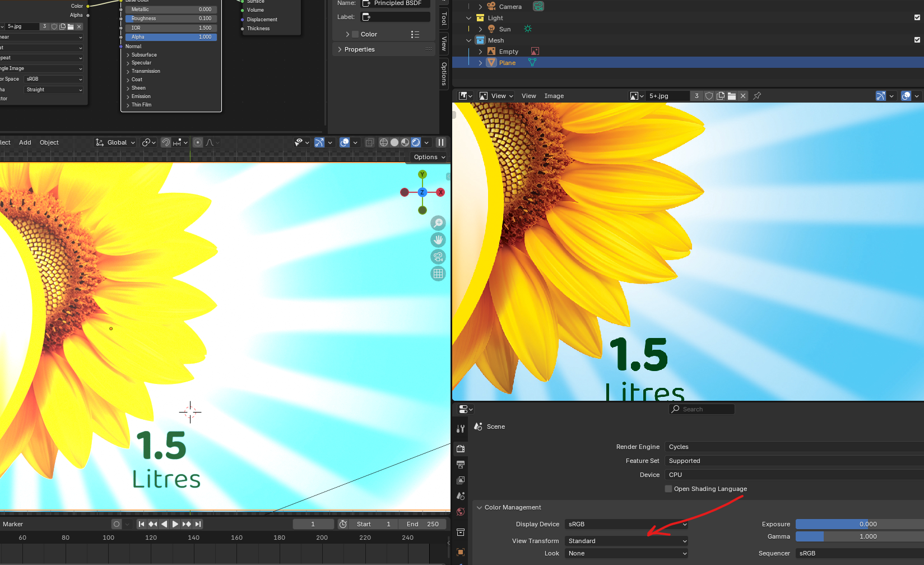Open the Image menu in Image Editor

coord(554,96)
